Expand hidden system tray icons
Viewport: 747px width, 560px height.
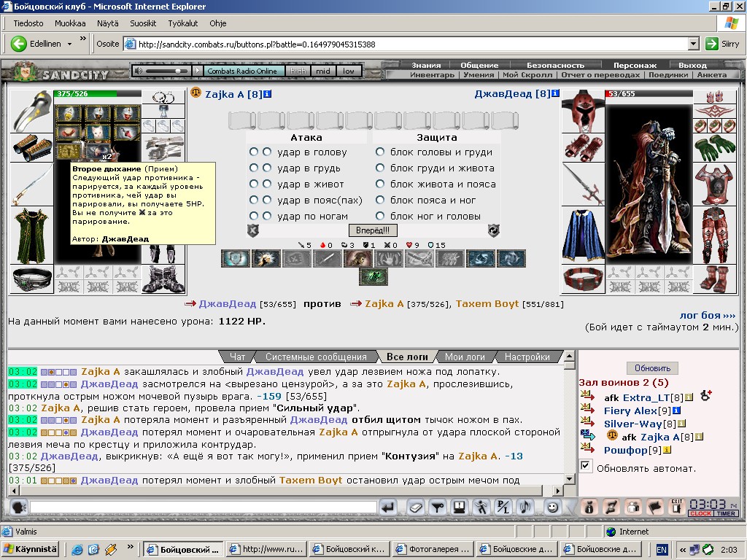tap(682, 550)
